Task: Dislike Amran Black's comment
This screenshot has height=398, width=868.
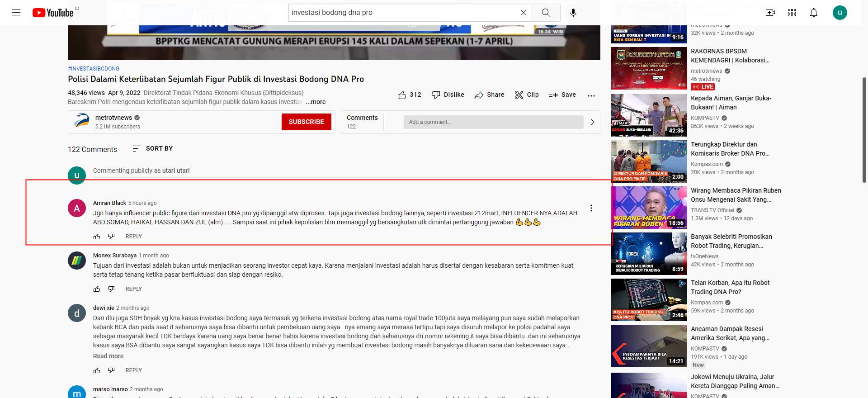Action: pos(111,237)
